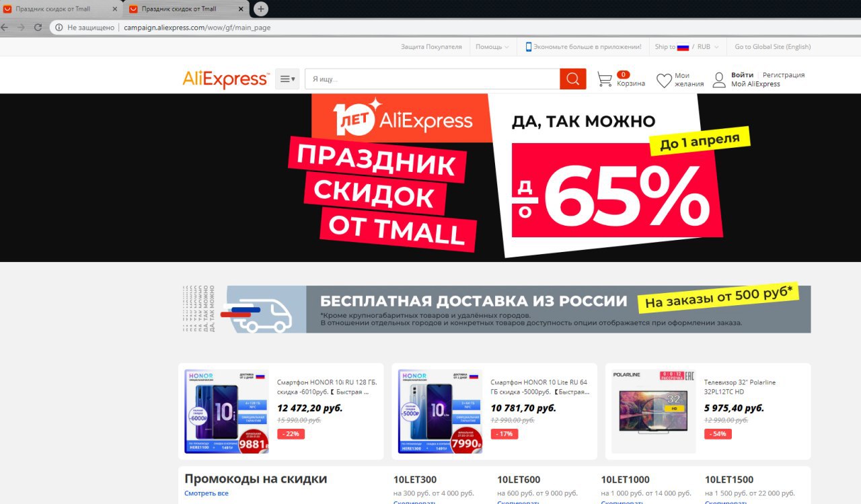Focus the Я ищу search input field

point(432,79)
